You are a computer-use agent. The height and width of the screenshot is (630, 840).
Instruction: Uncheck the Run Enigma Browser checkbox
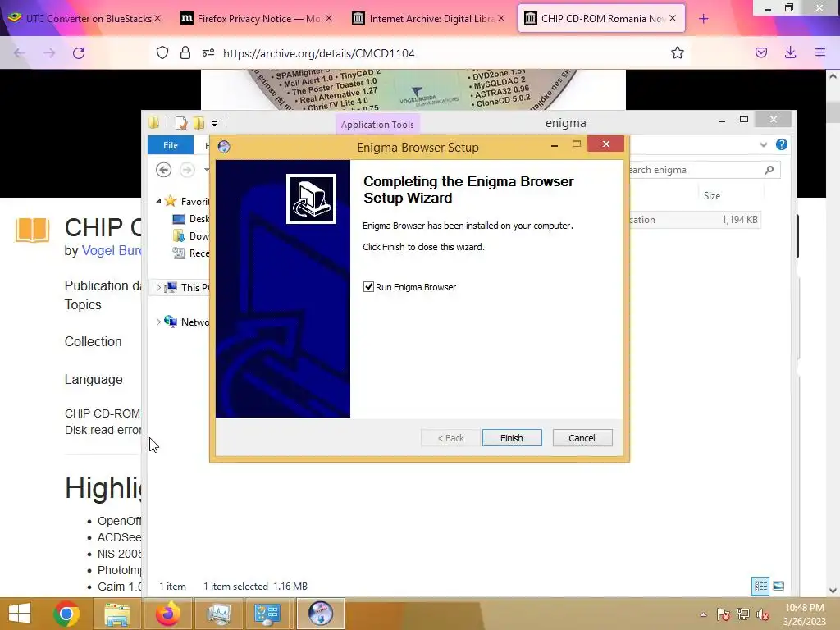(368, 286)
